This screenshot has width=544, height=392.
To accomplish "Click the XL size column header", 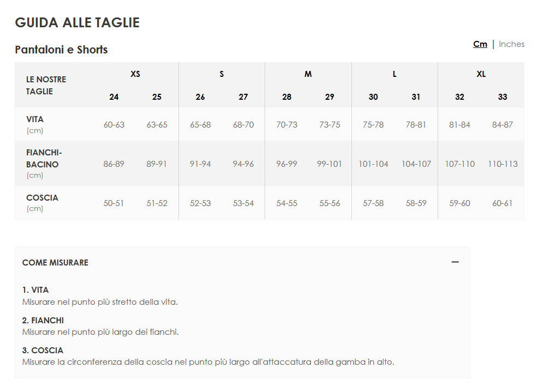I will click(481, 74).
